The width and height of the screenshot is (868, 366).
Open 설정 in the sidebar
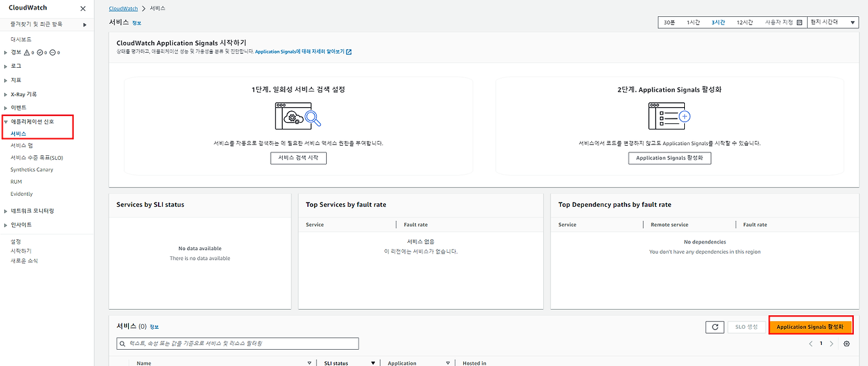point(16,242)
